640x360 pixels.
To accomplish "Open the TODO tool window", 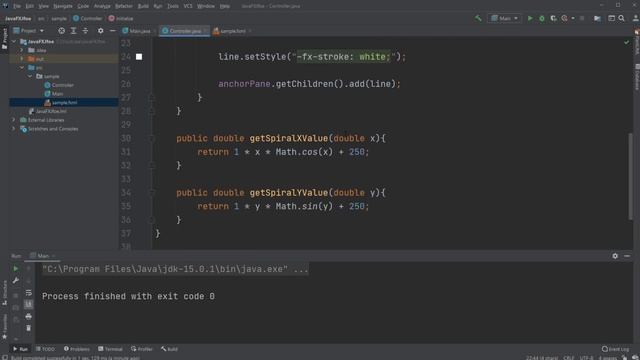I will click(45, 349).
